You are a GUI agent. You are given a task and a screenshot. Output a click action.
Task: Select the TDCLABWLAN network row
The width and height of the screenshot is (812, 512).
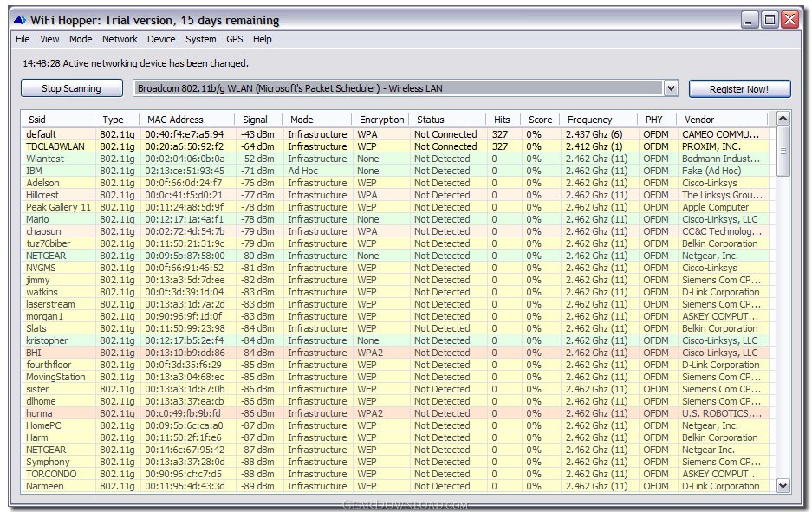tap(55, 146)
